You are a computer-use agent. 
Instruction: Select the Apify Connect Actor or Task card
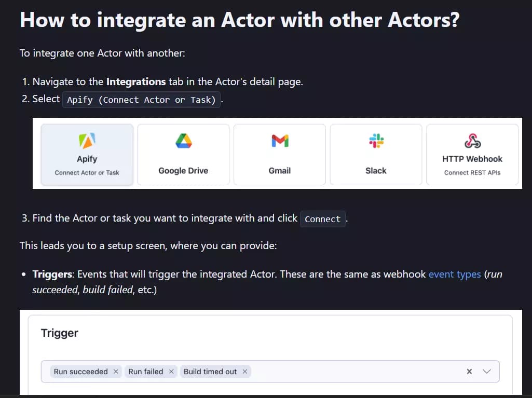pos(87,154)
